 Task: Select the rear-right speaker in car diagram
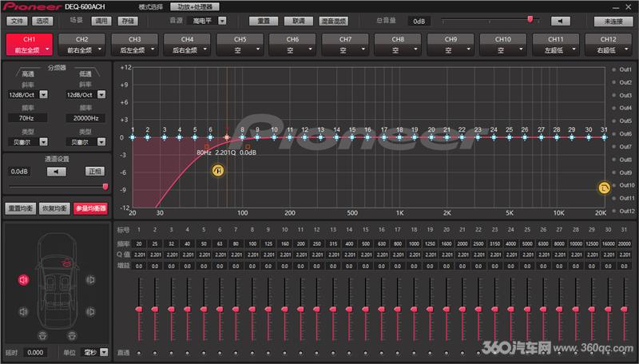point(90,311)
